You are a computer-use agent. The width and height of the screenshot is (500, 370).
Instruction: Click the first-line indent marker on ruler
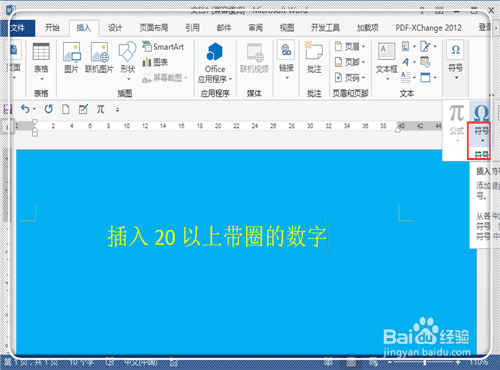click(x=35, y=122)
